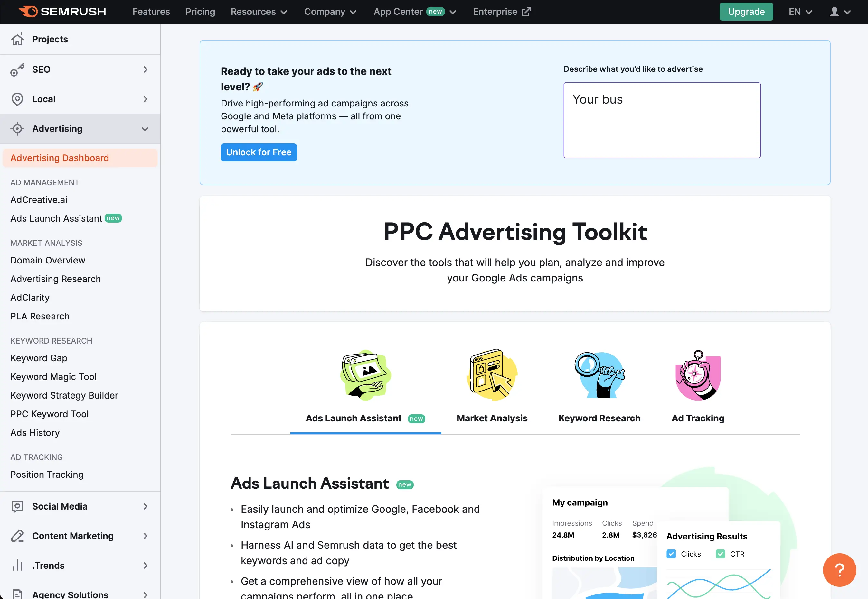Expand the Local sidebar section
The width and height of the screenshot is (868, 599).
(x=145, y=99)
